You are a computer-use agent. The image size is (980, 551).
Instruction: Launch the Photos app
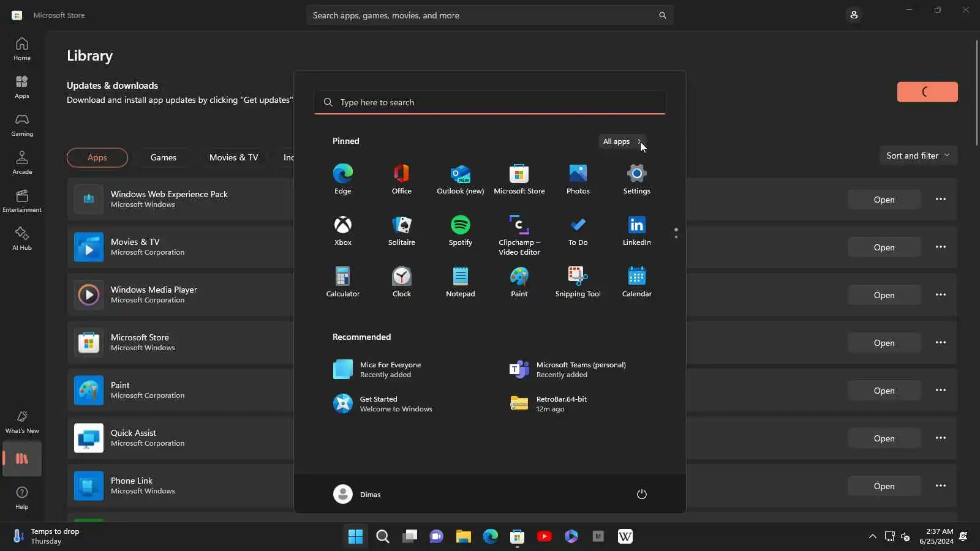click(578, 179)
